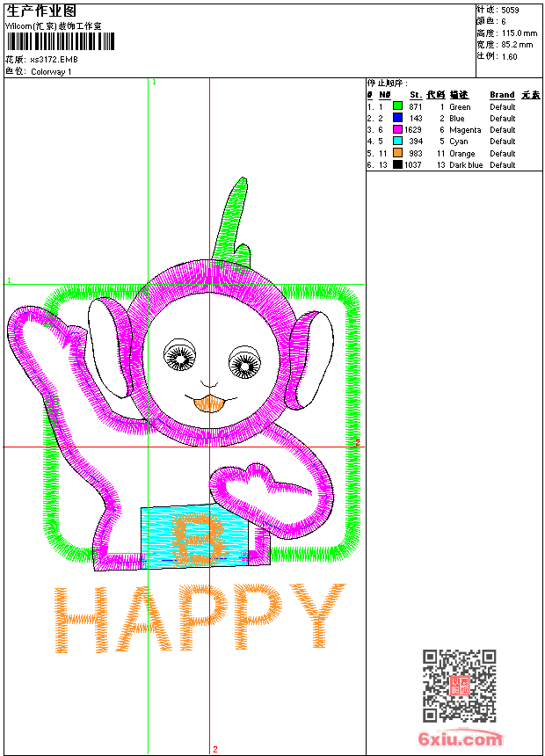Click the Blue color swatch in row 2
This screenshot has height=756, width=545.
[x=397, y=118]
